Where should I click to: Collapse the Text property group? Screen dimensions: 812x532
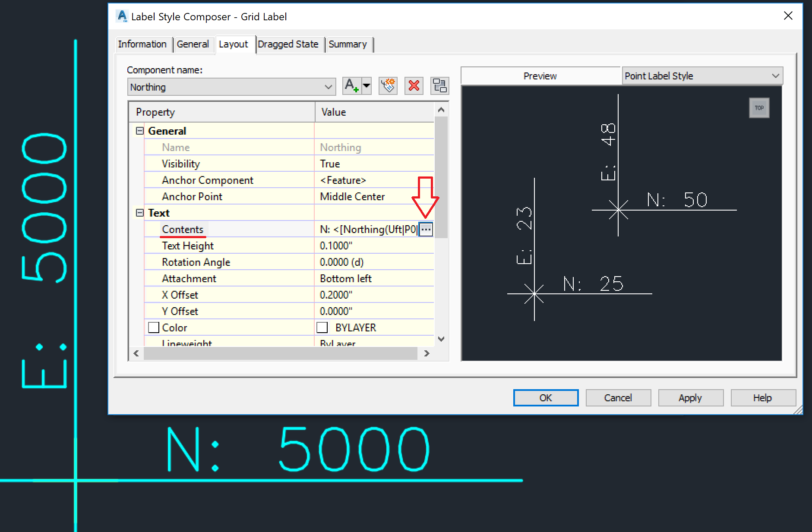139,212
